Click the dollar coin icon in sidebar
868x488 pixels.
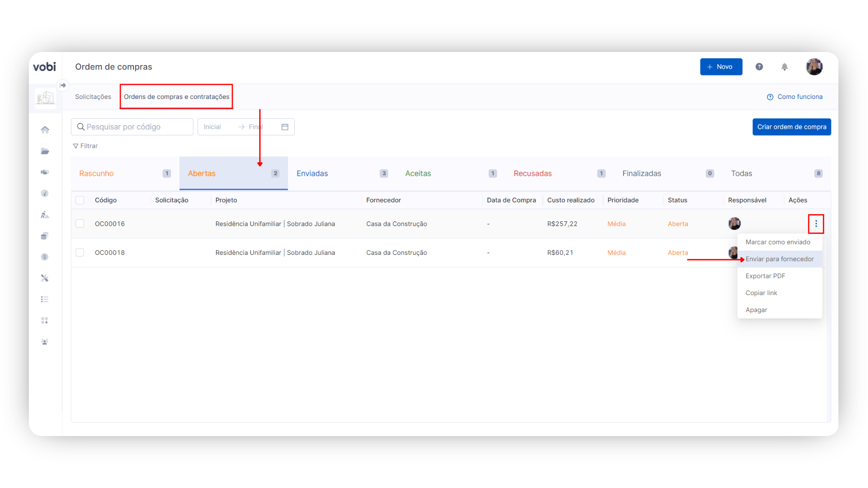(45, 257)
